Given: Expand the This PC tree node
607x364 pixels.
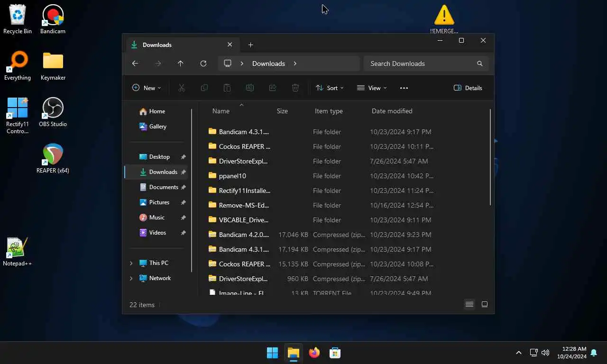Looking at the screenshot, I should click(131, 263).
